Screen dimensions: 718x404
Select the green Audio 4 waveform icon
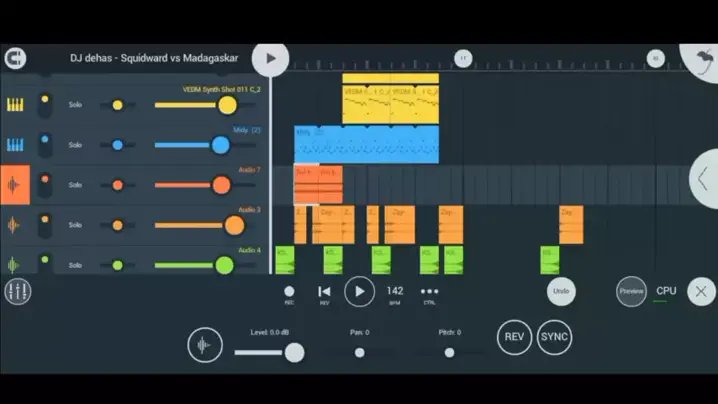(15, 265)
